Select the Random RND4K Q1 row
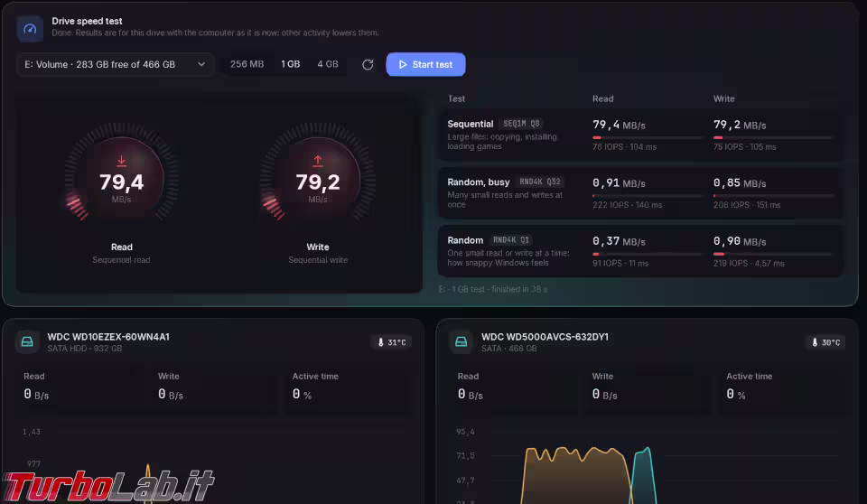Viewport: 867px width, 504px height. (x=639, y=250)
